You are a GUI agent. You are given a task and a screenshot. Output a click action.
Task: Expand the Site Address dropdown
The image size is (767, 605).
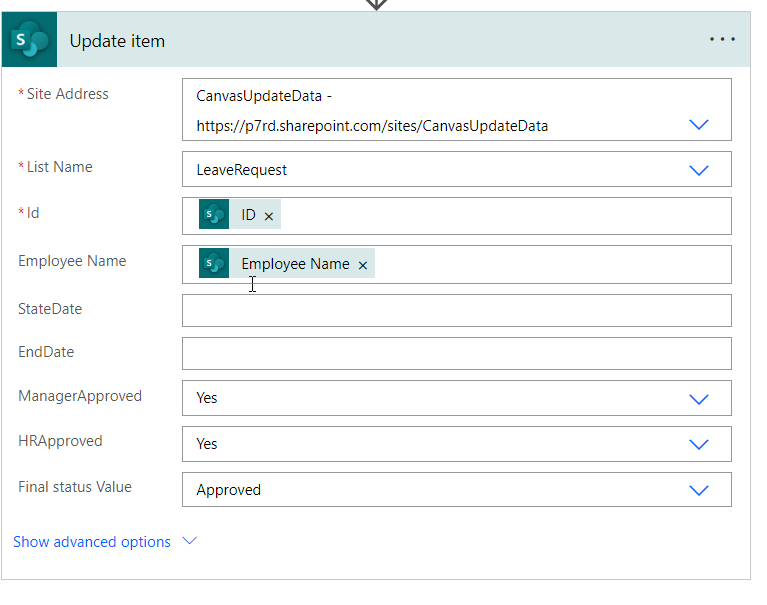pyautogui.click(x=699, y=125)
